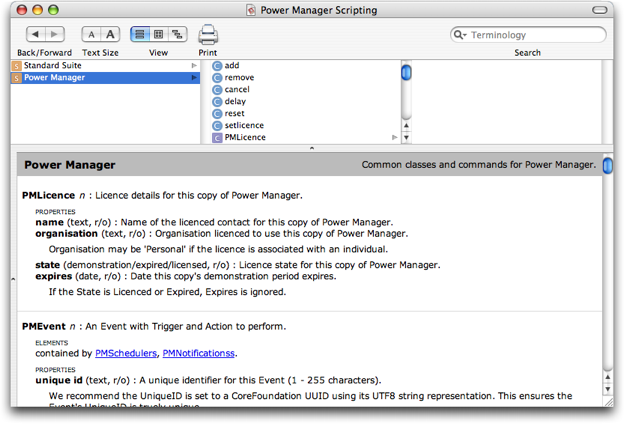Go back with the left arrow button
Viewport: 624px width, 424px height.
[x=36, y=34]
